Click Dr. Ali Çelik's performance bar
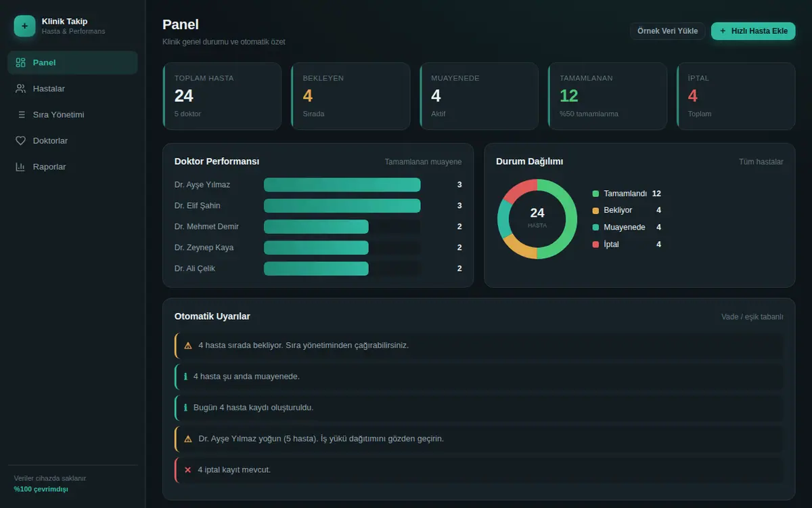The image size is (812, 508). click(x=316, y=269)
